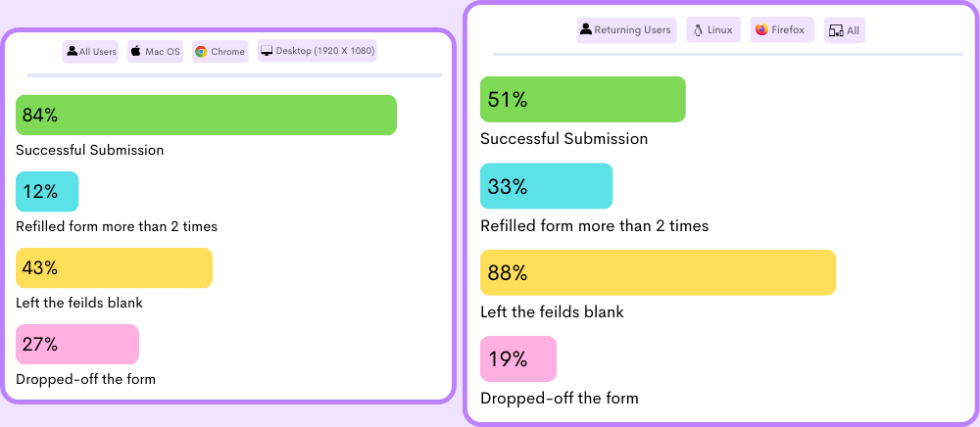The width and height of the screenshot is (980, 427).
Task: Click the Chrome browser icon
Action: [201, 51]
